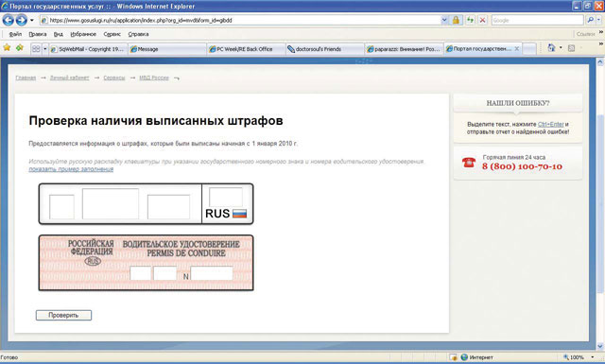Expand the Ссылки links bar chevron
This screenshot has height=364, width=605.
(x=601, y=32)
